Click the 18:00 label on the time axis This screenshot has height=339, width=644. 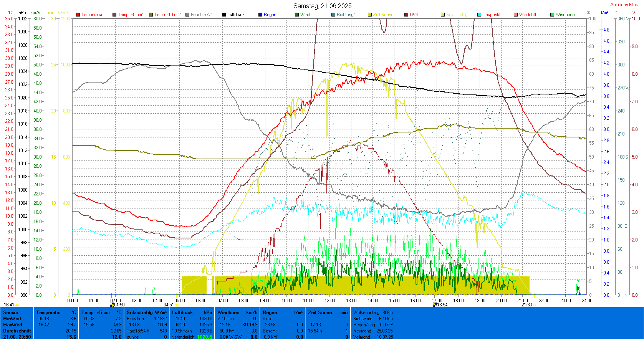click(459, 301)
